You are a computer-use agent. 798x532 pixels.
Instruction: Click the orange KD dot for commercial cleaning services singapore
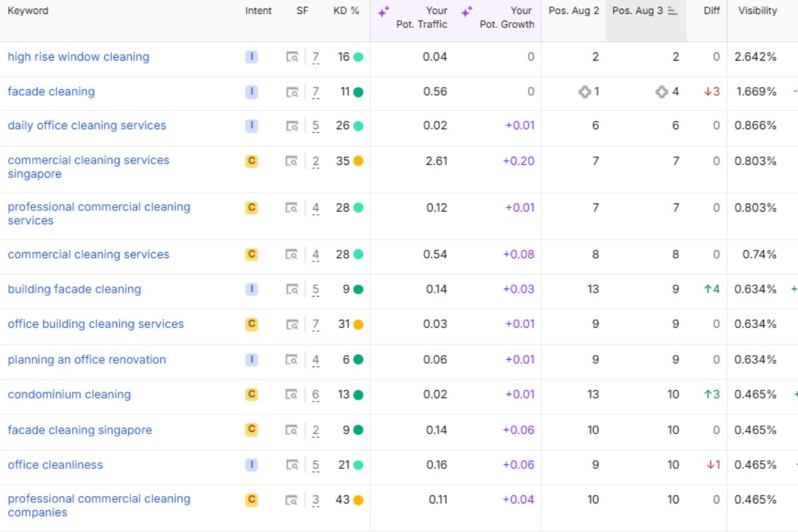click(x=358, y=161)
